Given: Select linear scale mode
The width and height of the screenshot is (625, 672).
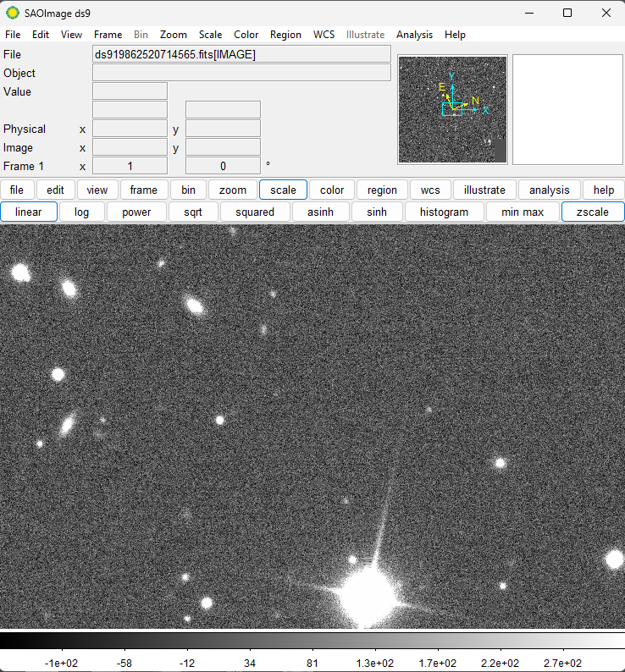Looking at the screenshot, I should pos(29,212).
